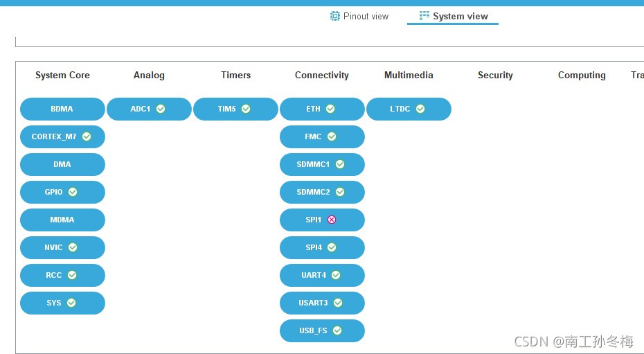
Task: Open the SPI4 configuration button
Action: (322, 247)
